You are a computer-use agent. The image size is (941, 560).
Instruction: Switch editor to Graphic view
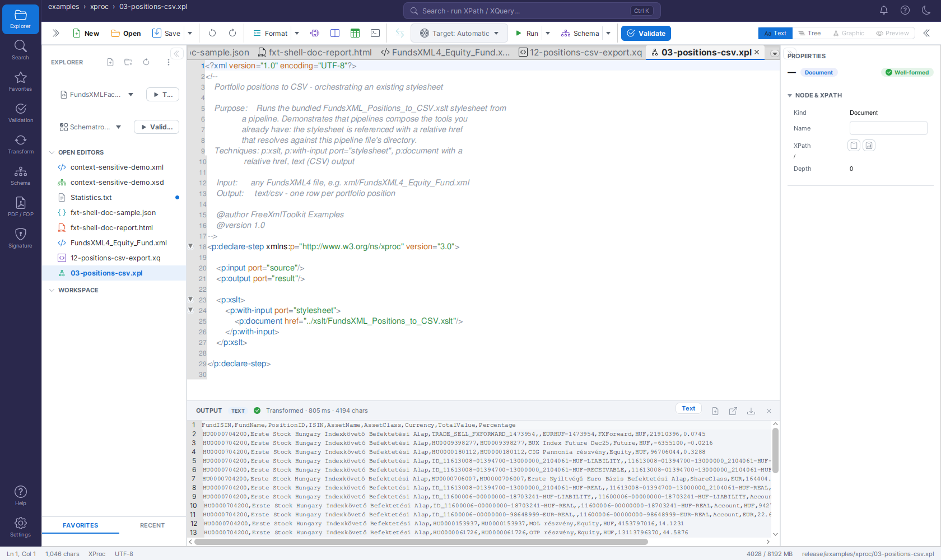point(849,33)
